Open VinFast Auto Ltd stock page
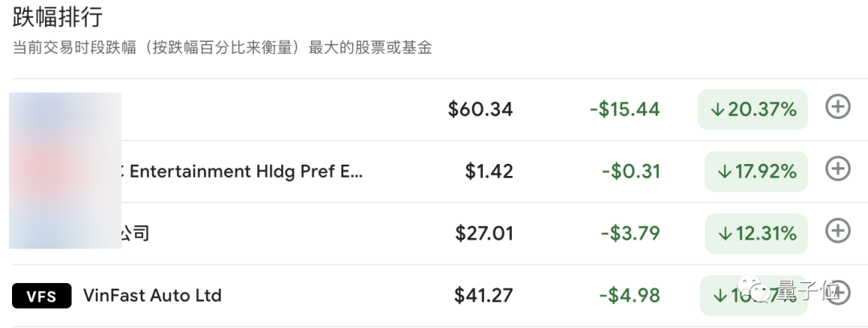868x328 pixels. tap(153, 295)
